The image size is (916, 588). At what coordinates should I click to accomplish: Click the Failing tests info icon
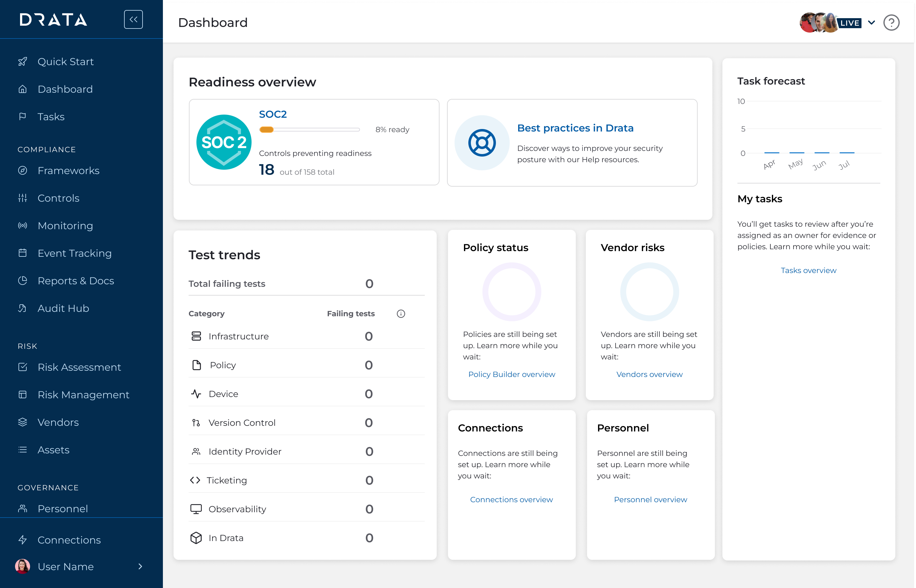pyautogui.click(x=401, y=313)
